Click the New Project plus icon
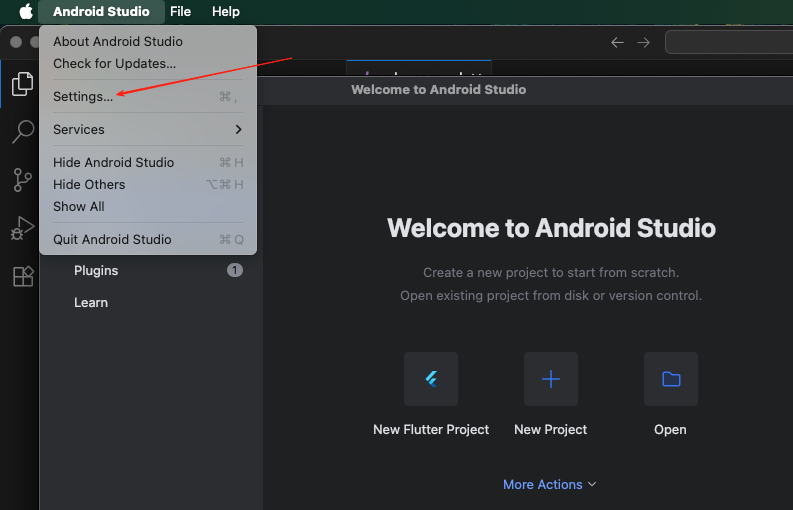 pos(551,379)
